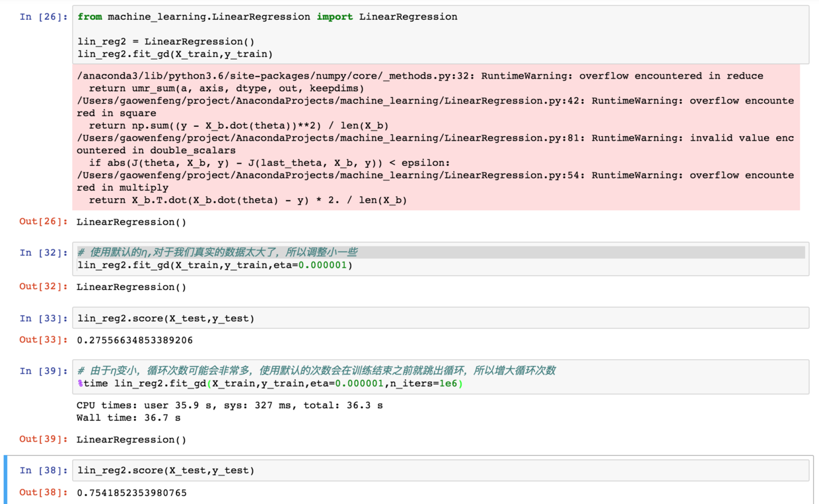The image size is (819, 504).
Task: Click the 'CPU times: user 35.9 s' output line
Action: [x=229, y=405]
